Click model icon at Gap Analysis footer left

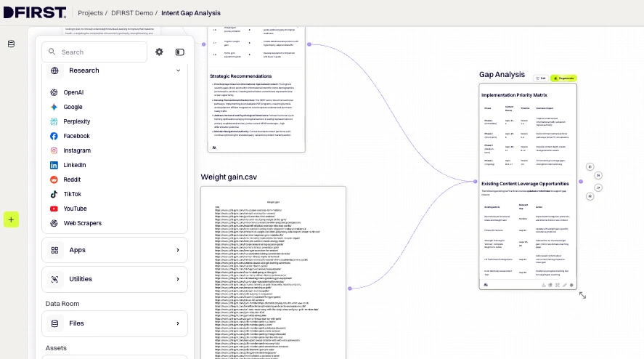coord(486,285)
